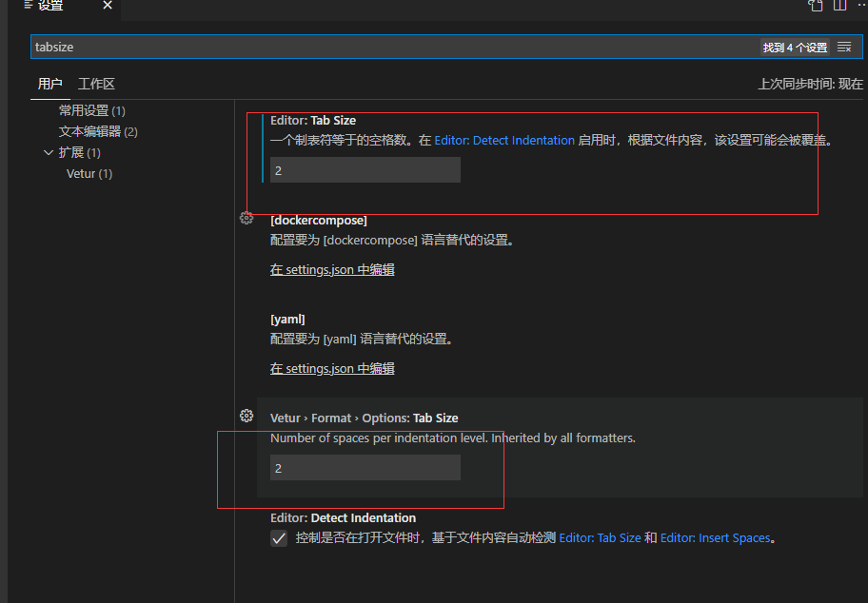Open 在 settings.json 中编辑 under [yaml]

pos(331,368)
